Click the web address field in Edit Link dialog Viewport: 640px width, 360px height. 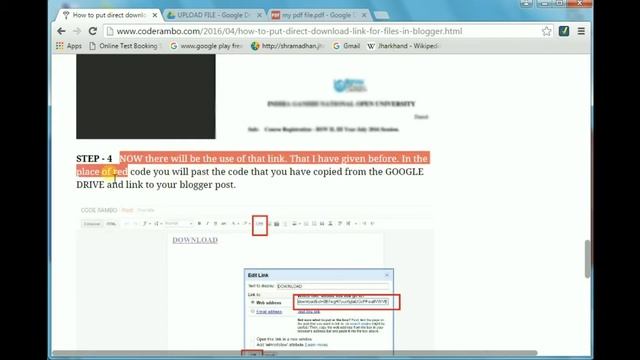[x=343, y=302]
